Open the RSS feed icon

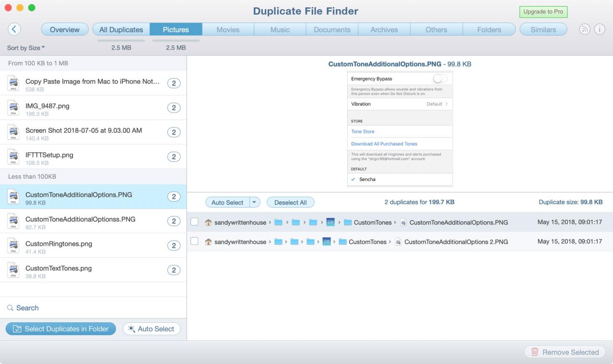point(585,29)
